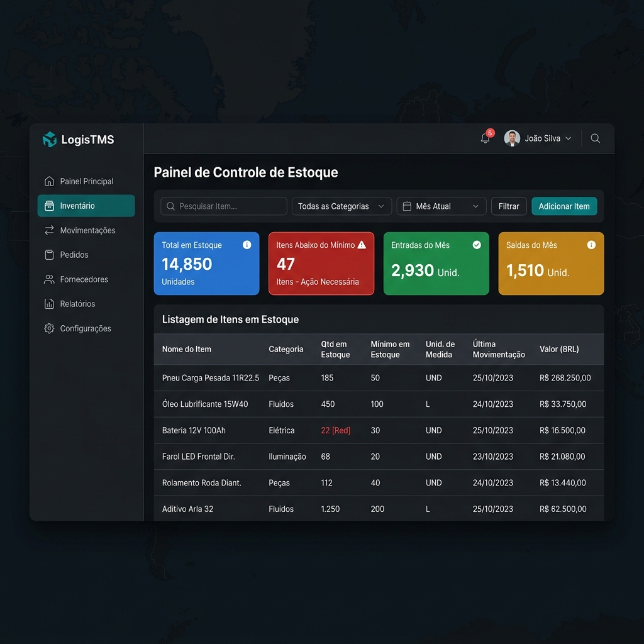
Task: Expand the Todas as Categorias dropdown
Action: coord(341,206)
